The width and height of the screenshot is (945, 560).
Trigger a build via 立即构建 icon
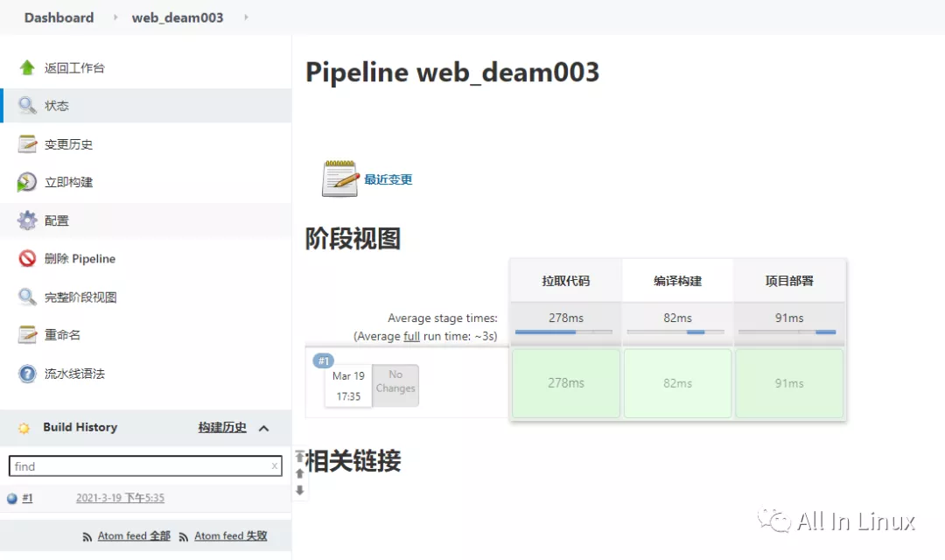pyautogui.click(x=26, y=182)
